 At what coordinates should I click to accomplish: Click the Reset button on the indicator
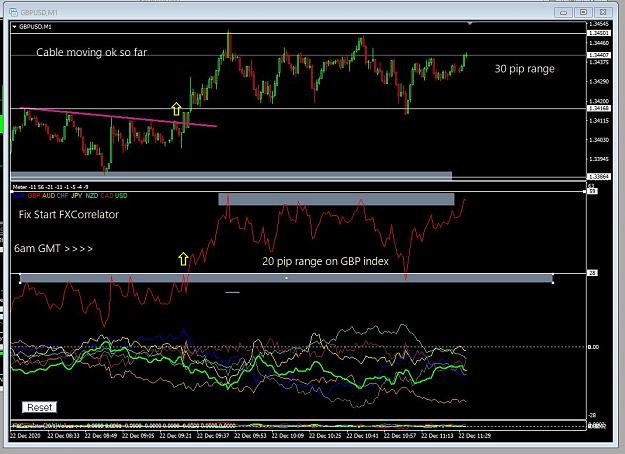pyautogui.click(x=39, y=407)
